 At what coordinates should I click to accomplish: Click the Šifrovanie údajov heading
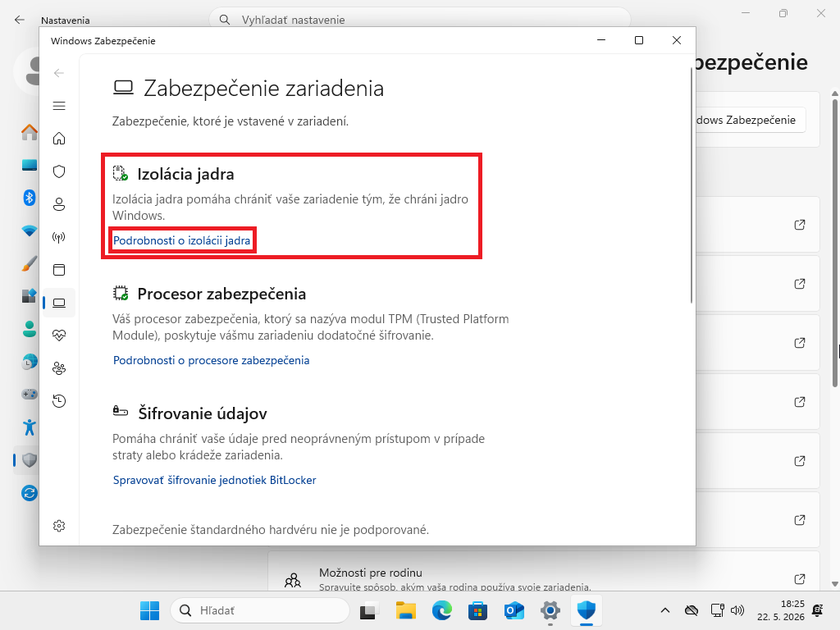pos(203,413)
